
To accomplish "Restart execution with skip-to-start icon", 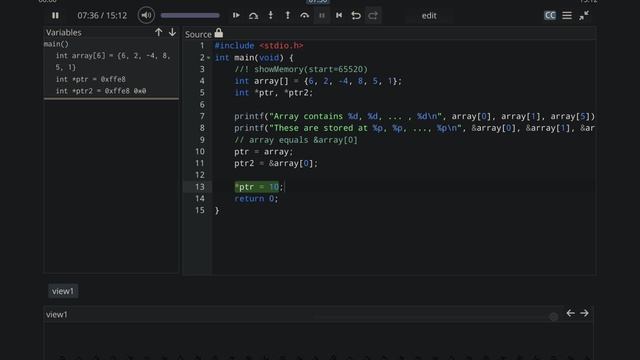I will [x=339, y=16].
